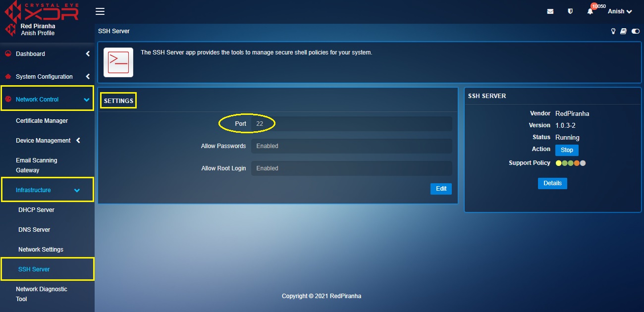The image size is (644, 312).
Task: Open Email Scanning Gateway
Action: click(x=36, y=165)
